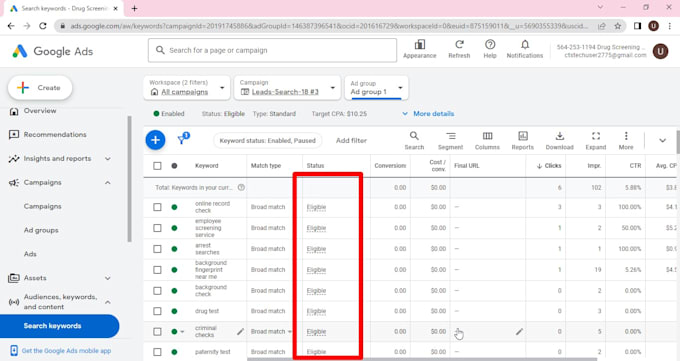680x361 pixels.
Task: Check the criminal checks keyword
Action: point(157,331)
